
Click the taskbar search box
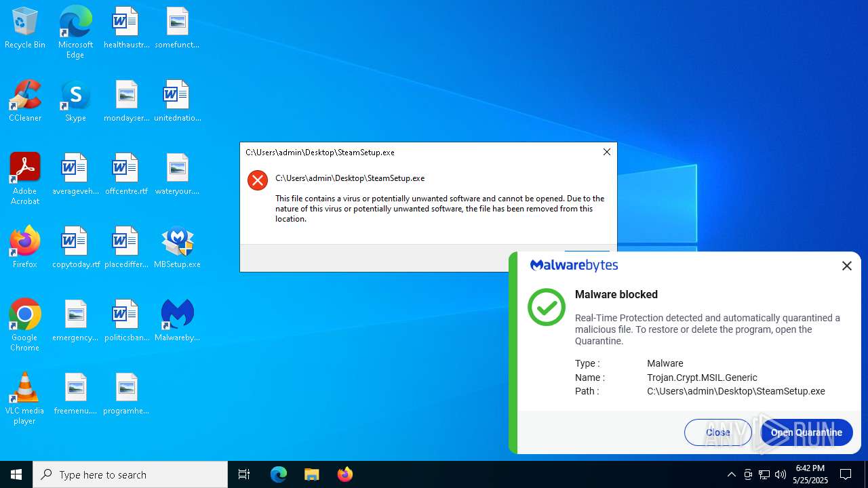[130, 474]
